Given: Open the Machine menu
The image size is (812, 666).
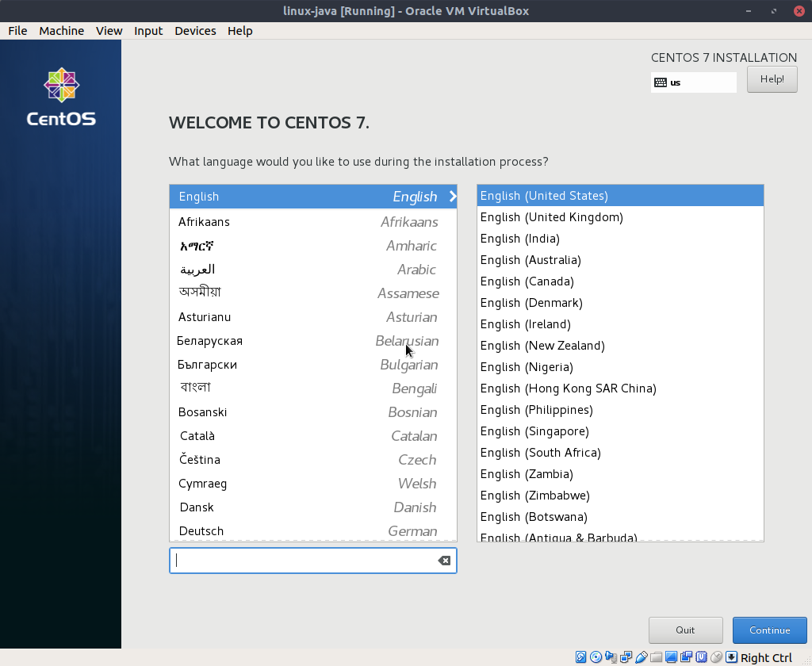Looking at the screenshot, I should click(61, 31).
